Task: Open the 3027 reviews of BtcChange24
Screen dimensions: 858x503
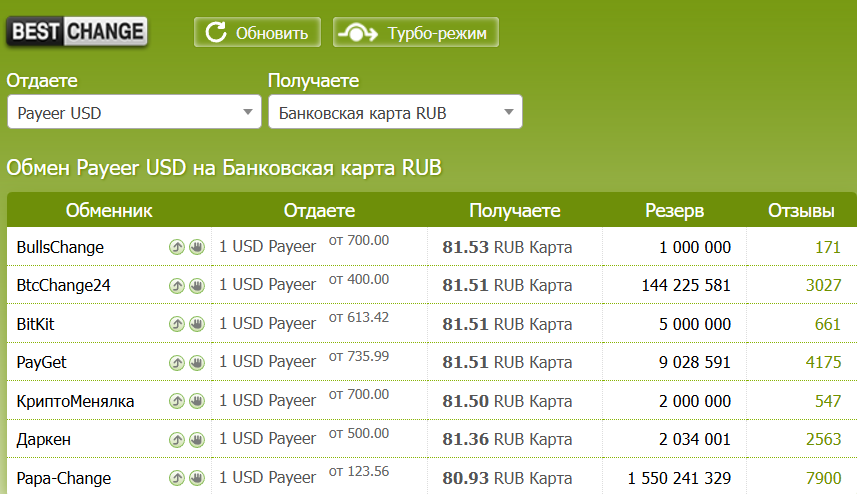Action: click(823, 286)
